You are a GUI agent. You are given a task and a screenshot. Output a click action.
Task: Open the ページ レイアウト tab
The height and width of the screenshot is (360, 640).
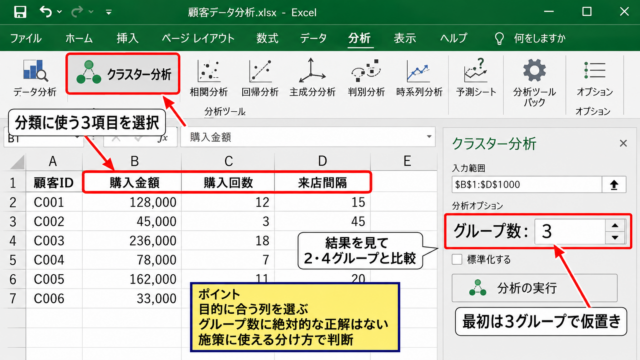pos(198,38)
